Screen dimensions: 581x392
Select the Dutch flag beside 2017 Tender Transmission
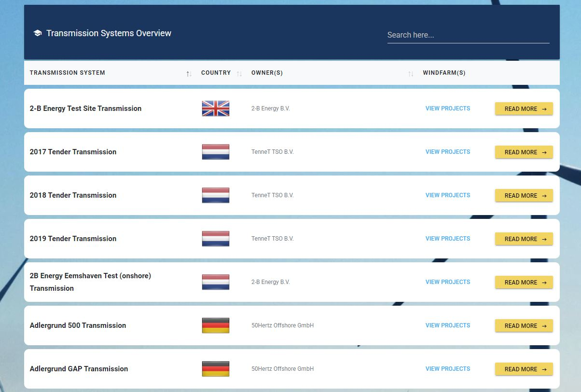coord(215,152)
